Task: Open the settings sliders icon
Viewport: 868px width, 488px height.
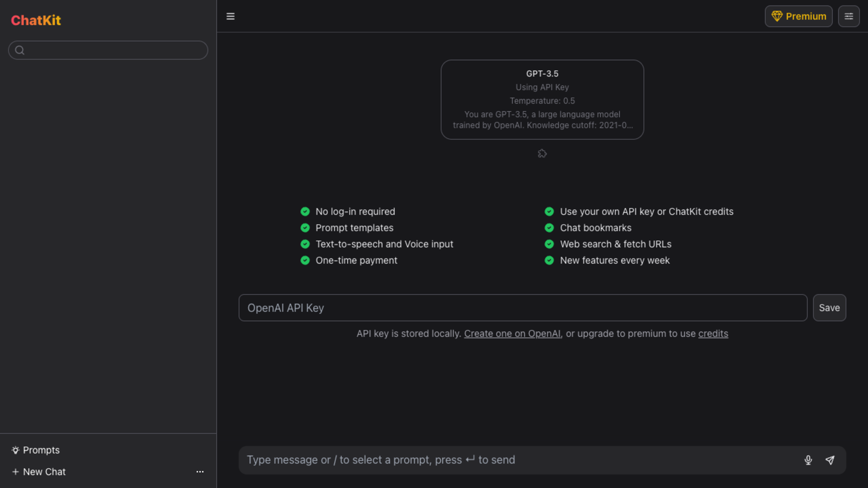Action: [x=849, y=16]
